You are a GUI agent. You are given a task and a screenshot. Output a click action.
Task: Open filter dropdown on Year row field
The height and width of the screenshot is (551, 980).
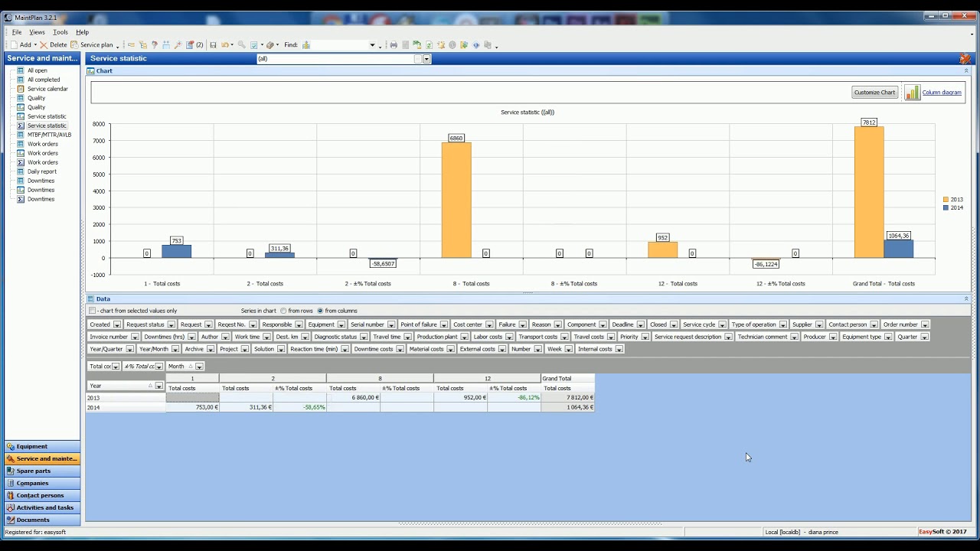(158, 386)
